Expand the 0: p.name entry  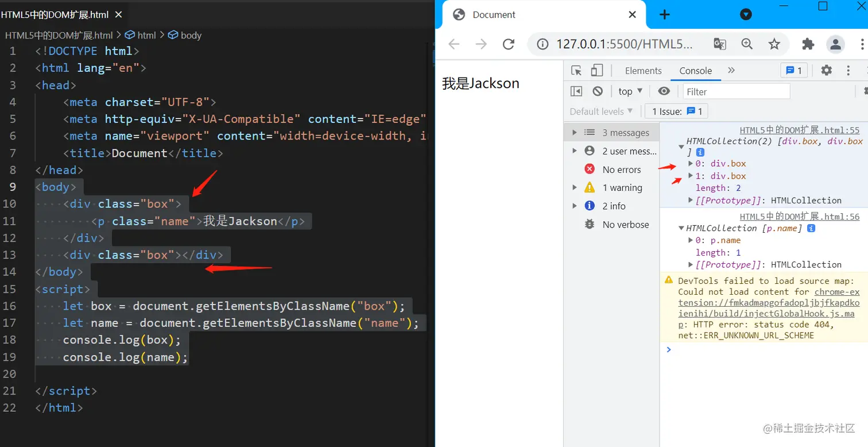(691, 240)
